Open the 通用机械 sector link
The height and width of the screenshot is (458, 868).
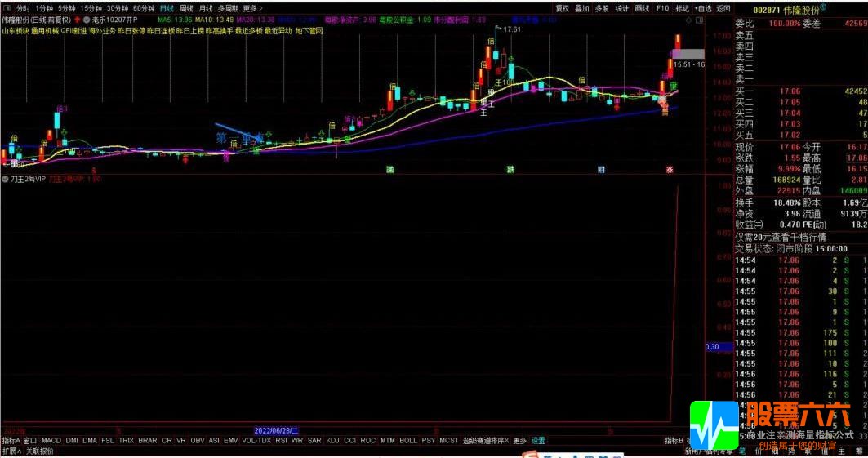point(45,31)
